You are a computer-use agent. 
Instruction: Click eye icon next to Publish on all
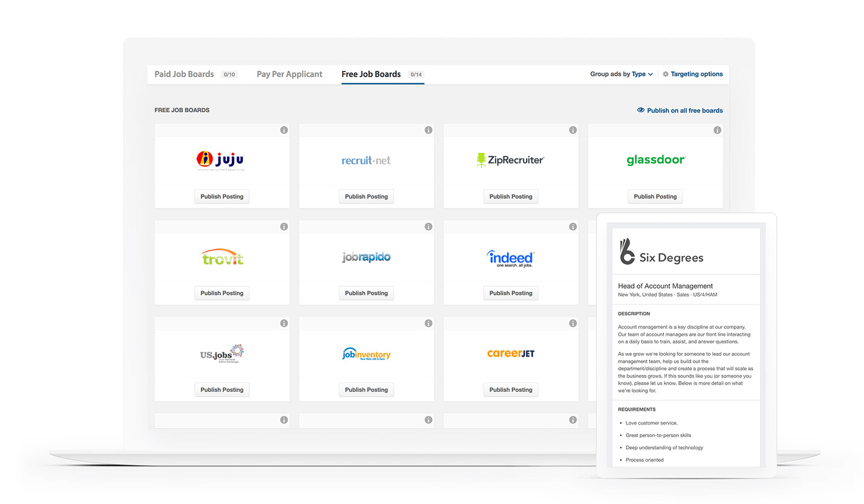pyautogui.click(x=641, y=110)
